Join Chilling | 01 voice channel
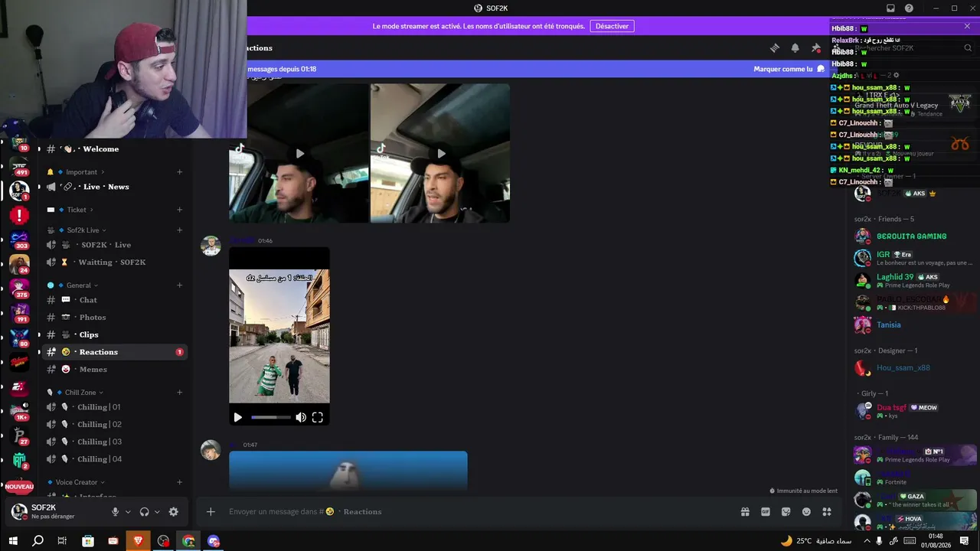This screenshot has width=980, height=551. pyautogui.click(x=115, y=407)
